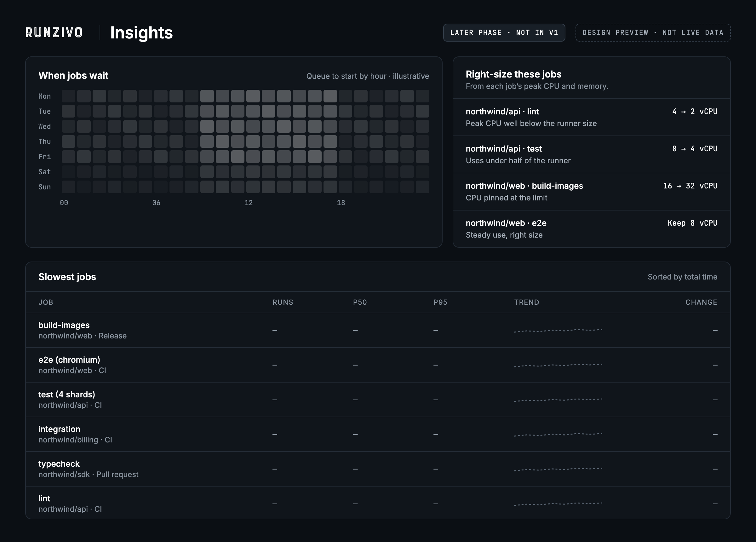
Task: Open the build-images job row
Action: pos(378,330)
